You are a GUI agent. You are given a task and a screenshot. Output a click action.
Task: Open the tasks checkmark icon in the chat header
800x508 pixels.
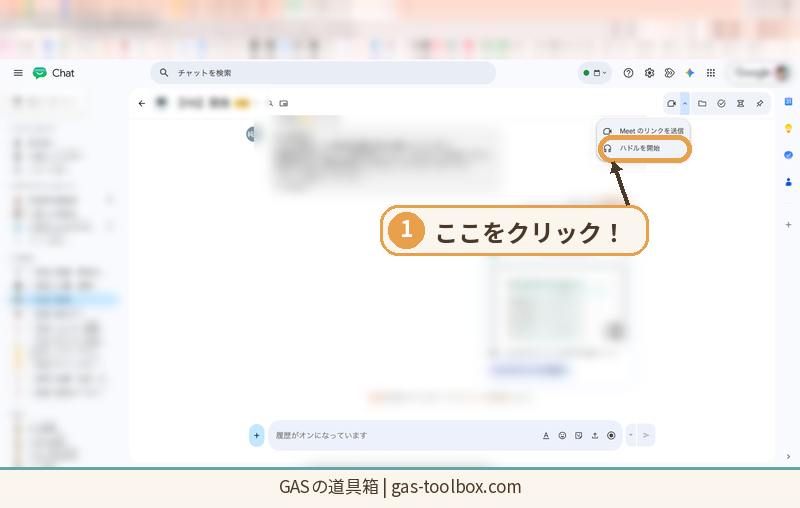click(x=721, y=104)
